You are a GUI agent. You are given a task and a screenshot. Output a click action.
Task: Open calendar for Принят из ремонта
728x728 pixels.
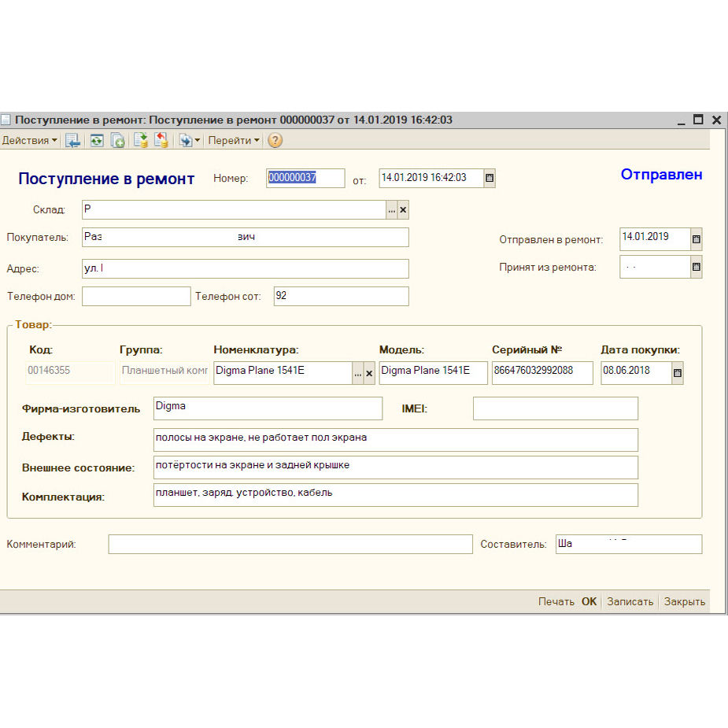[x=697, y=267]
